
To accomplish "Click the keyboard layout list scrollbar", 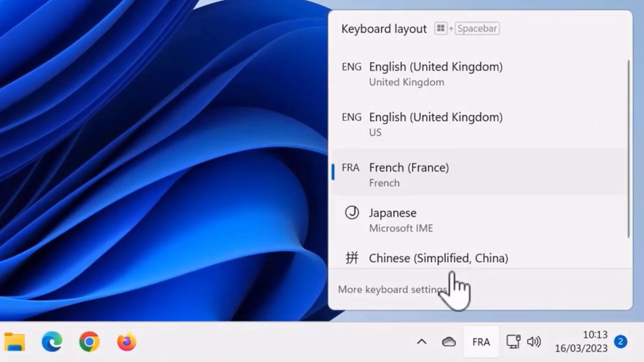I will pyautogui.click(x=629, y=149).
